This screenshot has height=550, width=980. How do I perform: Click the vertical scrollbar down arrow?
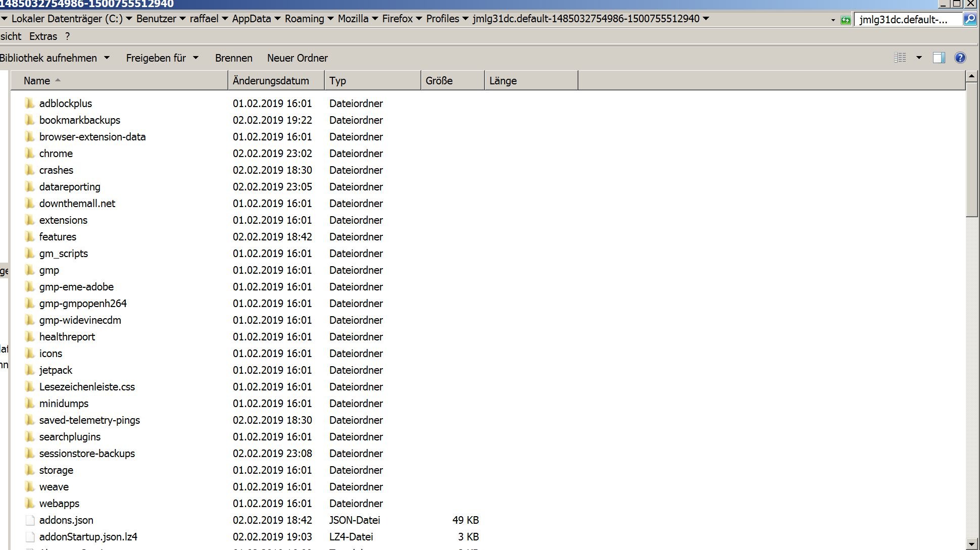click(971, 544)
